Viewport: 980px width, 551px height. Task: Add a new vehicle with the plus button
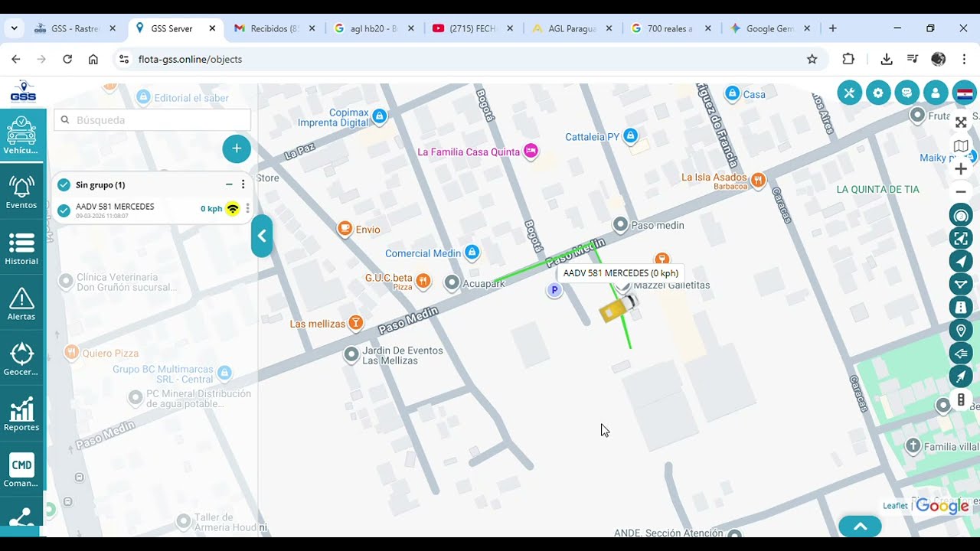tap(237, 148)
